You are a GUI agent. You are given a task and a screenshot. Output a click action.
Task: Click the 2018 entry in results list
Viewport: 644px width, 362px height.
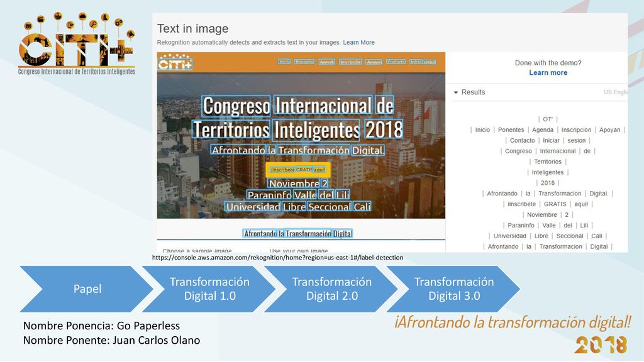coord(548,183)
